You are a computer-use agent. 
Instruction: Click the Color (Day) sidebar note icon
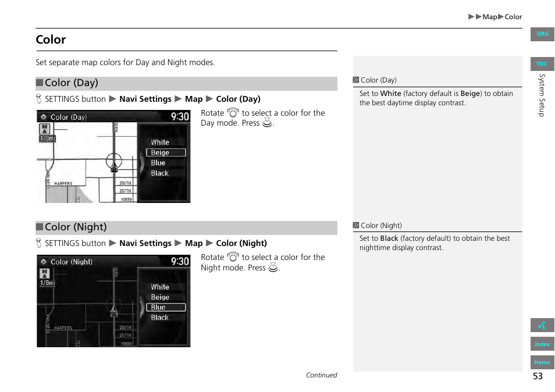[x=355, y=80]
